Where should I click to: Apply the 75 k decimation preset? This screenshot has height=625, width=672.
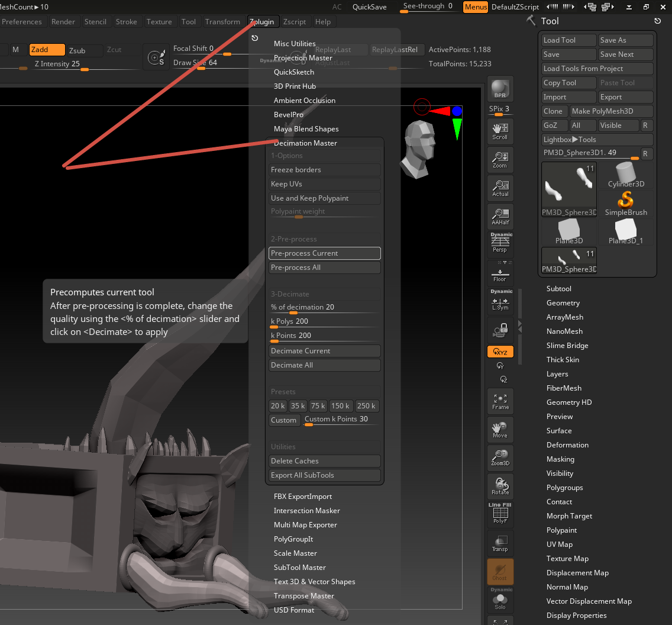(x=318, y=405)
